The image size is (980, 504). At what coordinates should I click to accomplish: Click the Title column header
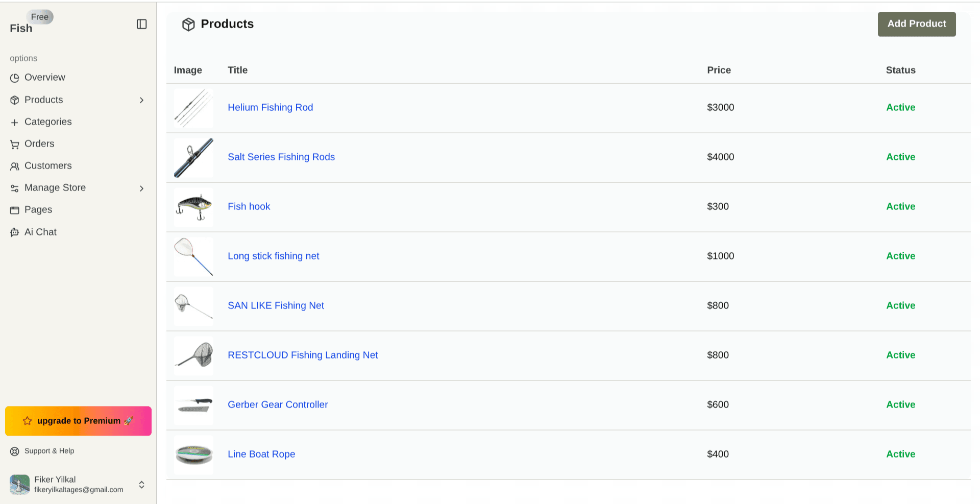237,70
